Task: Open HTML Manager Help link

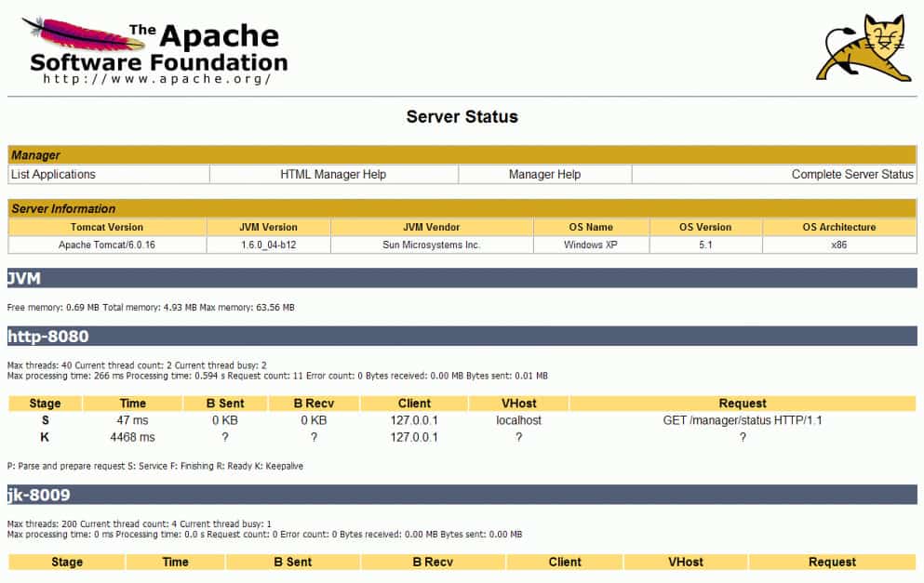Action: (333, 174)
